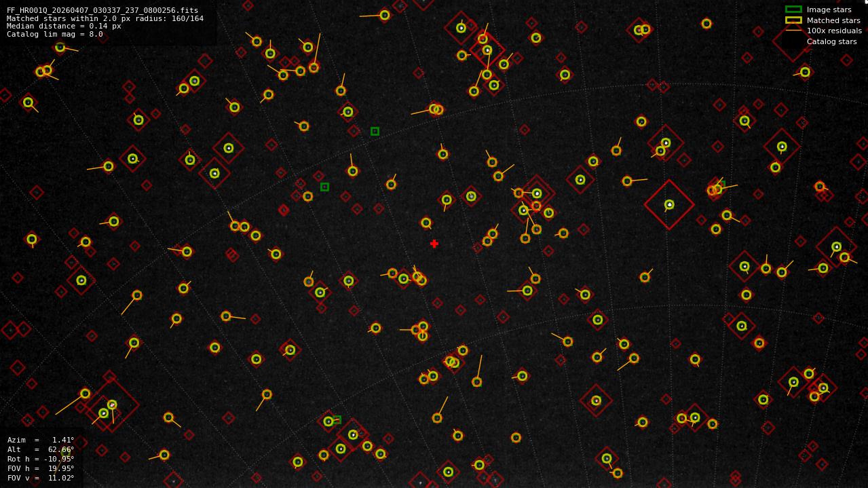Click the '100x residuals' legend label
Screen dimensions: 868x488
834,31
